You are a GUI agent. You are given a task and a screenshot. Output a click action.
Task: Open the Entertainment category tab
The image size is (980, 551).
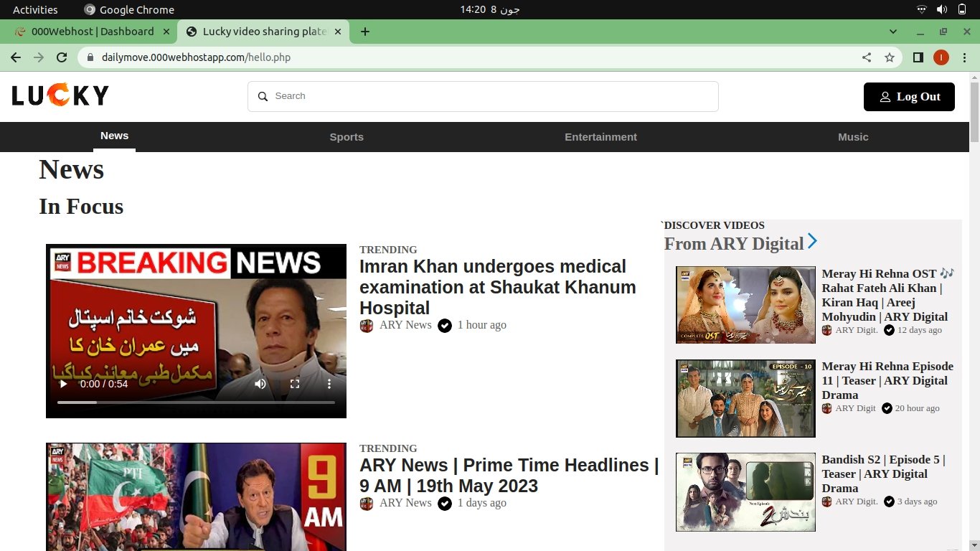pyautogui.click(x=600, y=137)
